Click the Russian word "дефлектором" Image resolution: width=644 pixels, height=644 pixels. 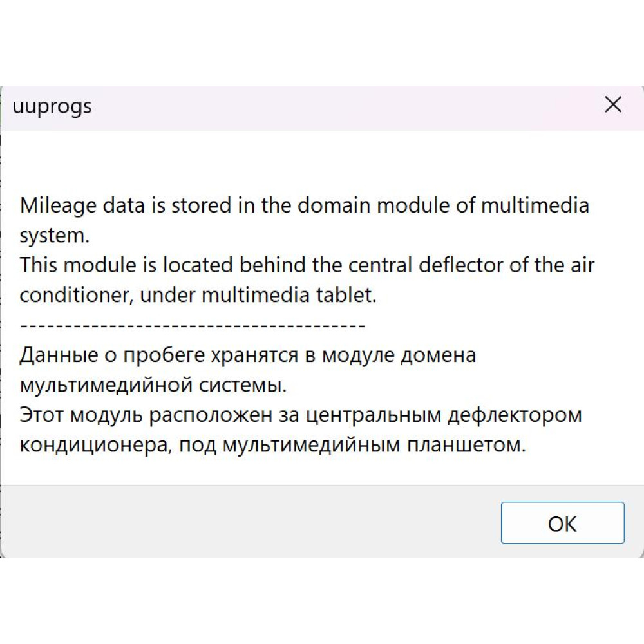[515, 415]
